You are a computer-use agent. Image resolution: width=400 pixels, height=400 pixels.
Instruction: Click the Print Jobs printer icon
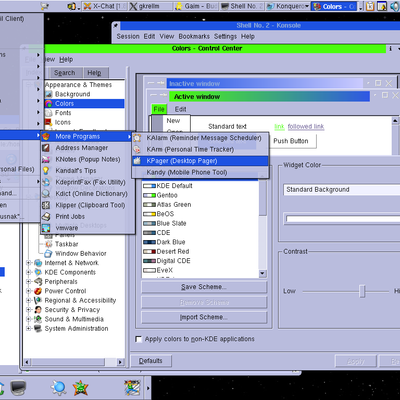click(46, 217)
